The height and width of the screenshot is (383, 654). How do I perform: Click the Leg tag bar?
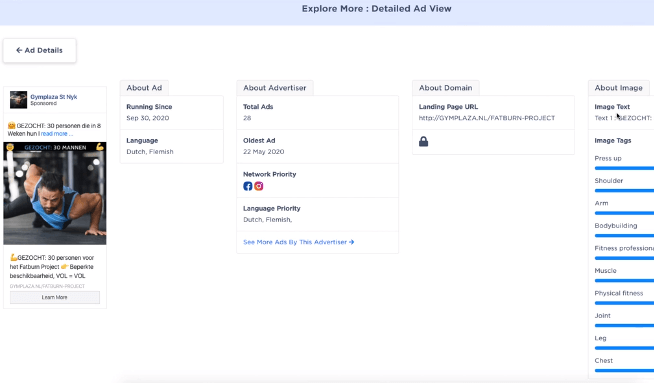(x=624, y=348)
